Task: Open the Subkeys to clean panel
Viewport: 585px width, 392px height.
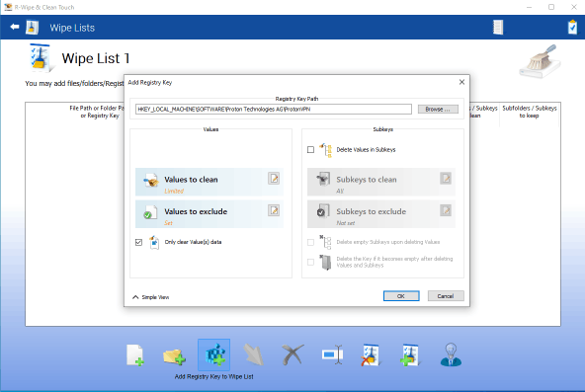Action: [381, 182]
